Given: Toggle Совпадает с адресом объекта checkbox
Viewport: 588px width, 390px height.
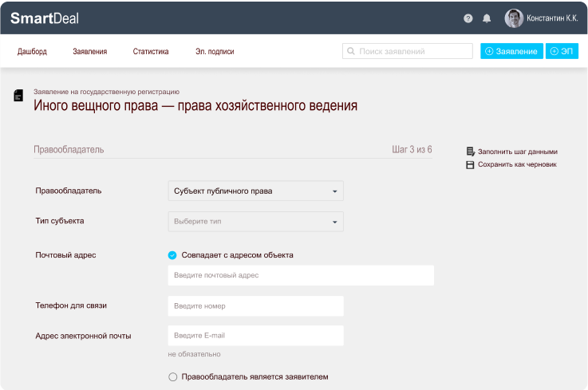Looking at the screenshot, I should 172,255.
